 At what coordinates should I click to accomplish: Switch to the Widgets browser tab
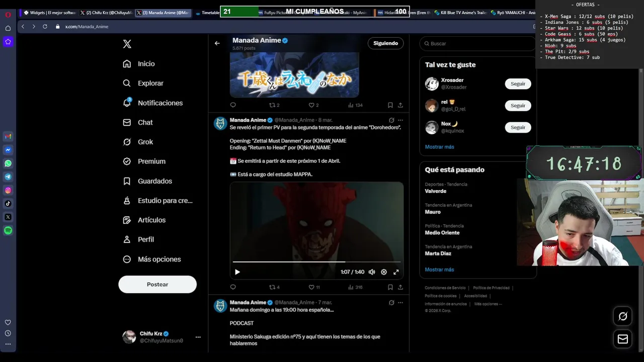49,13
